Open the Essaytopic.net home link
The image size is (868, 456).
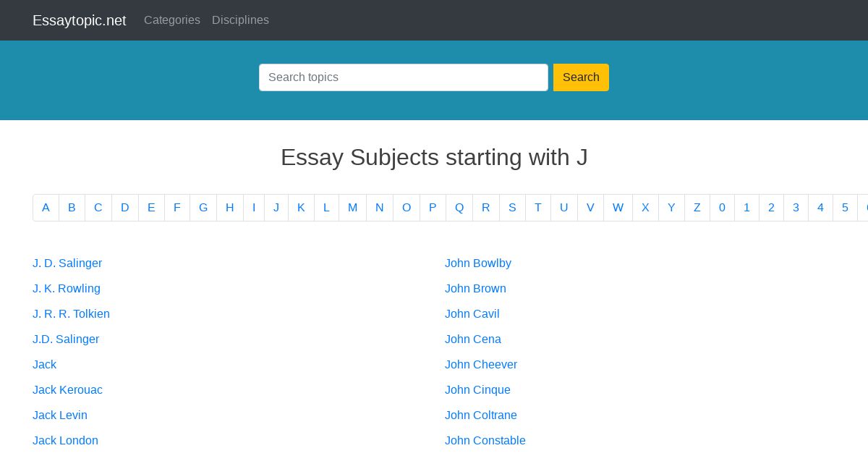[79, 20]
